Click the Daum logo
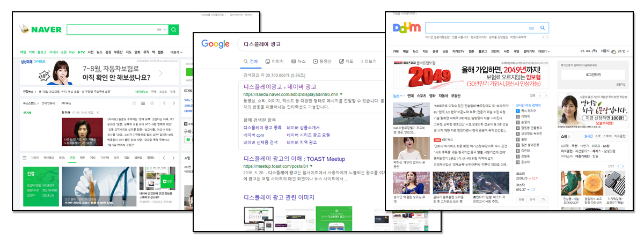Screen dimensions: 644x245 click(x=406, y=27)
